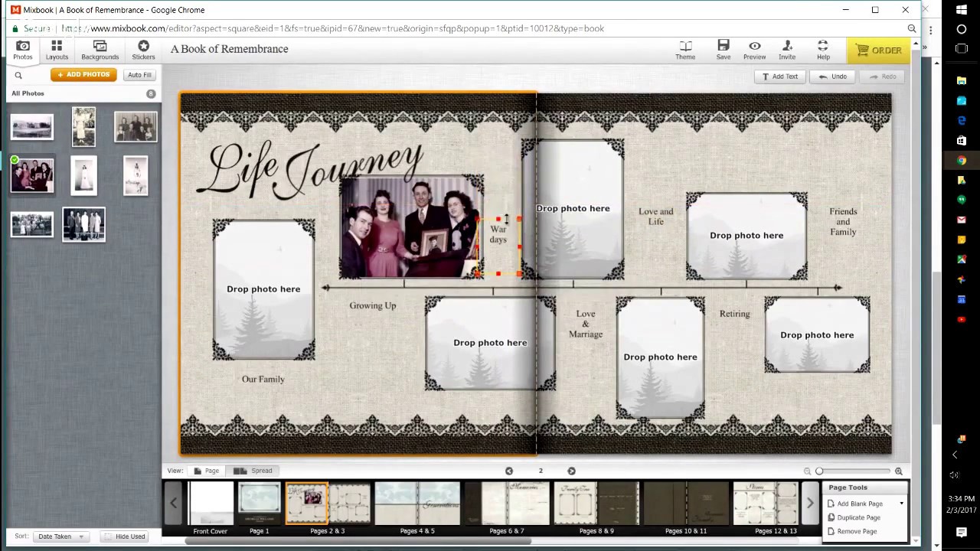Click the All Photos count badge
Screen dimensions: 980x551
(151, 93)
